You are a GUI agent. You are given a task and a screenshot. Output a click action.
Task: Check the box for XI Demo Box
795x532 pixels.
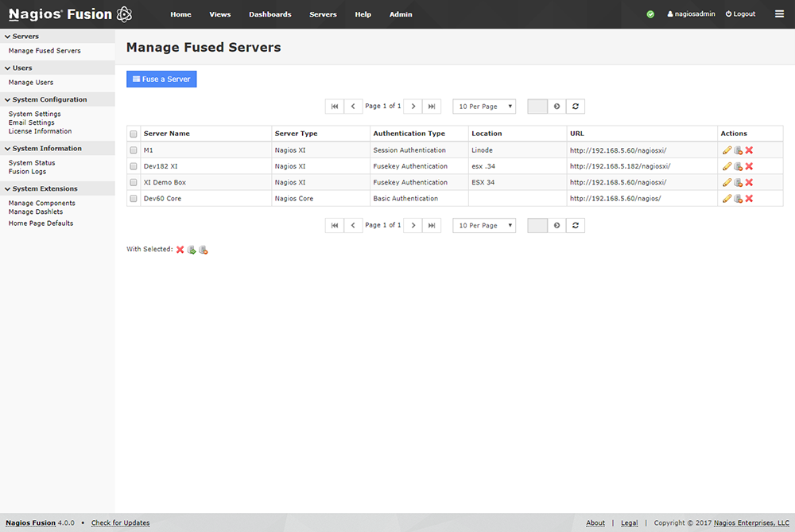click(x=134, y=183)
